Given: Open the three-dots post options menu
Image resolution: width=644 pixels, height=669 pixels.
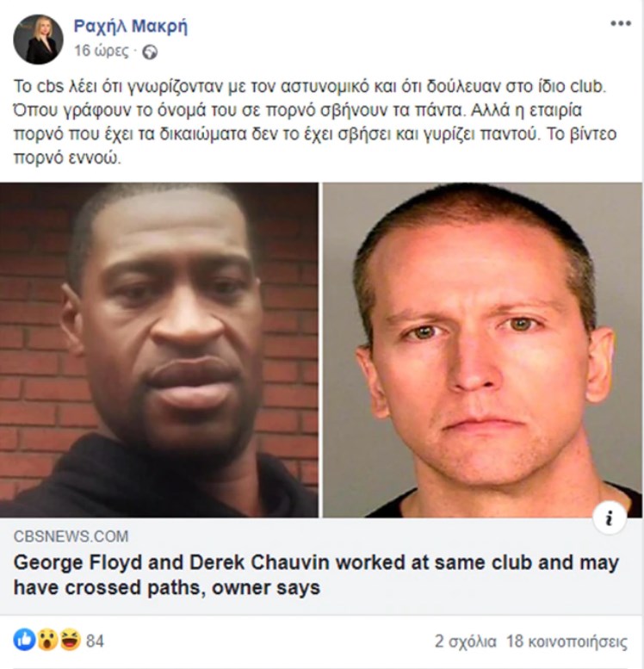Looking at the screenshot, I should (x=621, y=23).
